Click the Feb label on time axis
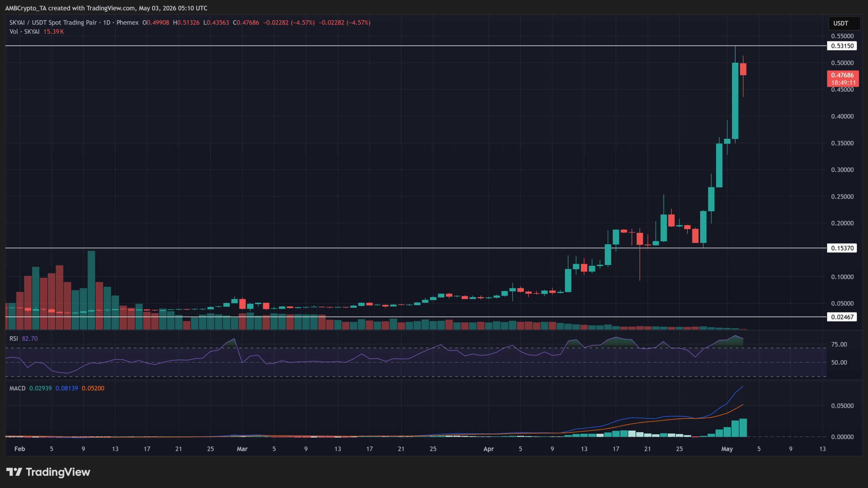This screenshot has height=488, width=868. tap(20, 449)
